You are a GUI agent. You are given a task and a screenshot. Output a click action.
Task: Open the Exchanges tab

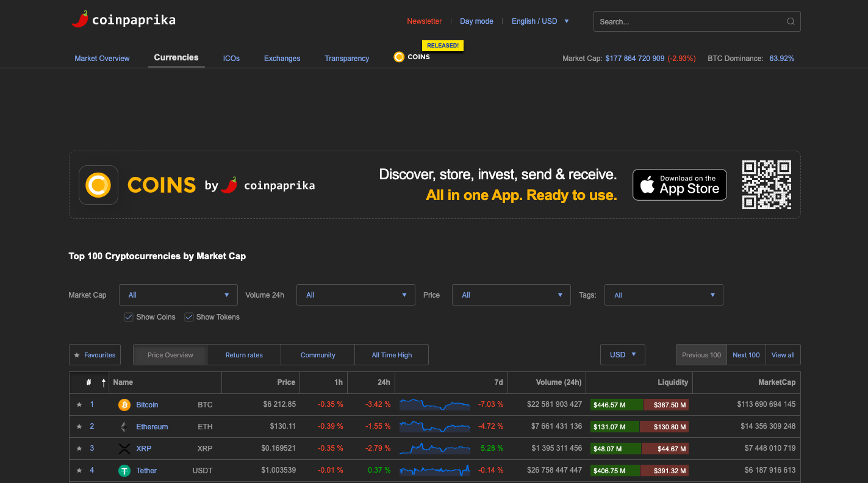[x=282, y=59]
